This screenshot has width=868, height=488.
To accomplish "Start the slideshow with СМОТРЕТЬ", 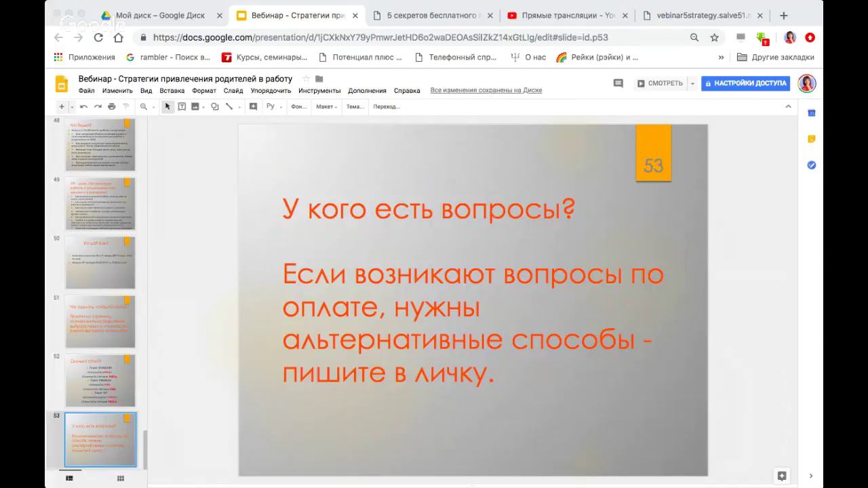I will (660, 83).
